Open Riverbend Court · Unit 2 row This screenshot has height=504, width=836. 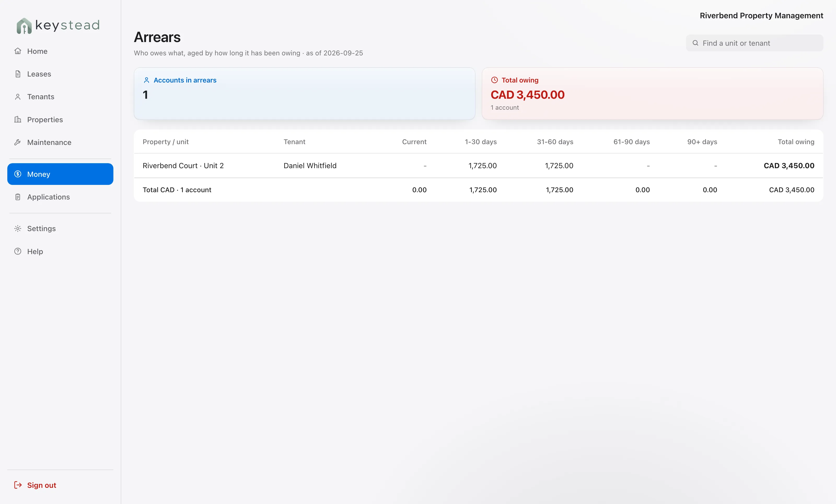pos(478,166)
